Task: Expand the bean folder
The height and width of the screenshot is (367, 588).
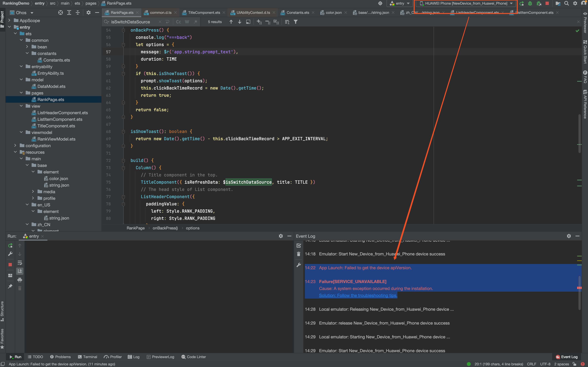Action: (27, 47)
